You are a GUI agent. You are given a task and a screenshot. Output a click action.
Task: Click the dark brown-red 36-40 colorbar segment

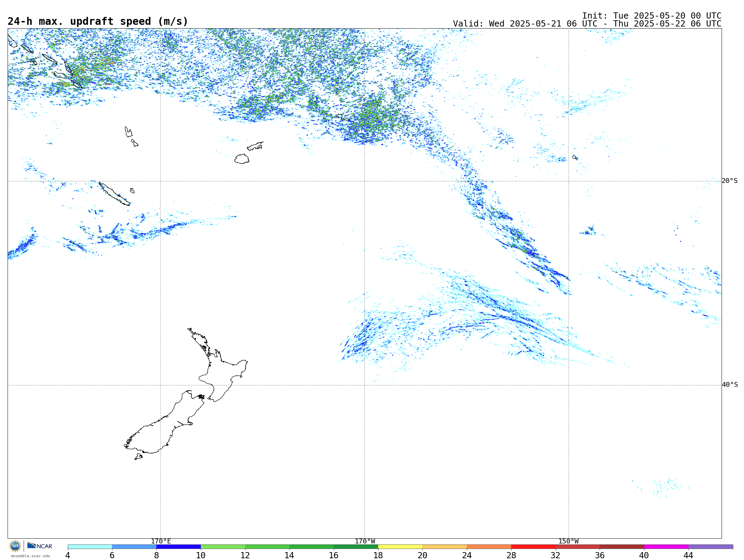pos(622,547)
